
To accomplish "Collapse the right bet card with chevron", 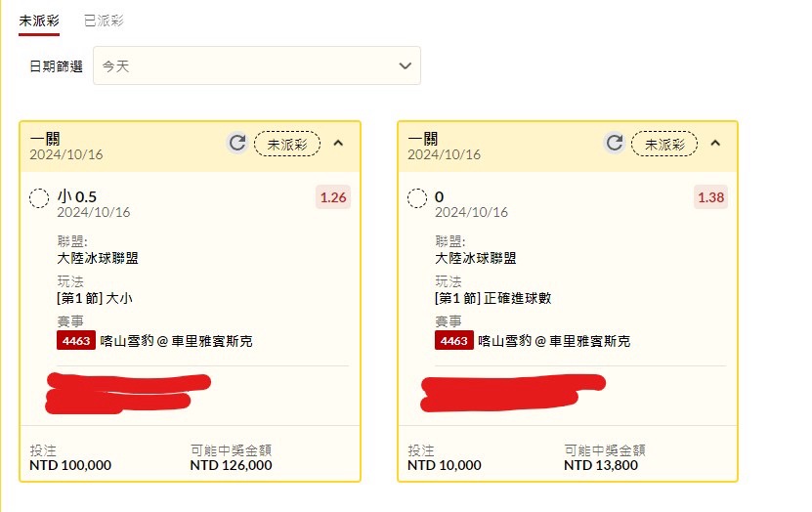I will pos(715,144).
